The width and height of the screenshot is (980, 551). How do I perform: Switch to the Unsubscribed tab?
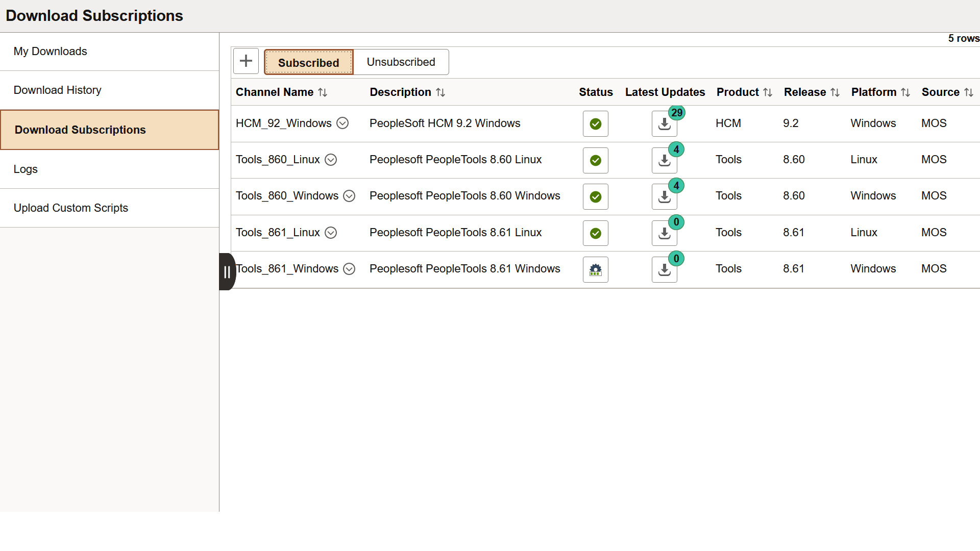click(401, 62)
